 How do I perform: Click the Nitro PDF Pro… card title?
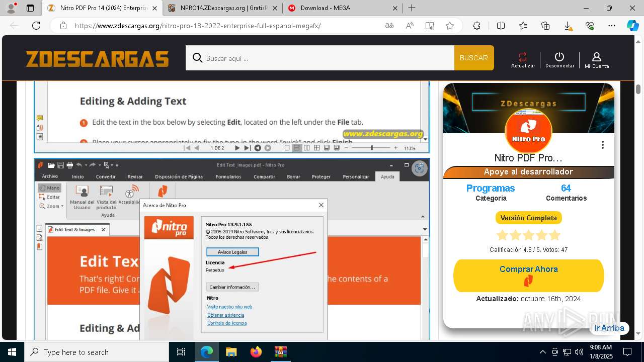(528, 158)
